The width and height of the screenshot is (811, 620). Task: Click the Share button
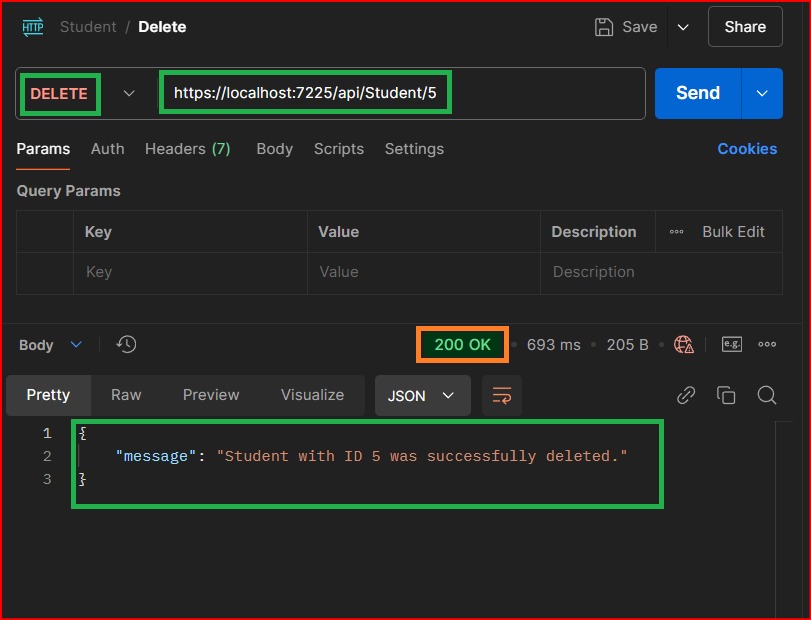point(744,27)
